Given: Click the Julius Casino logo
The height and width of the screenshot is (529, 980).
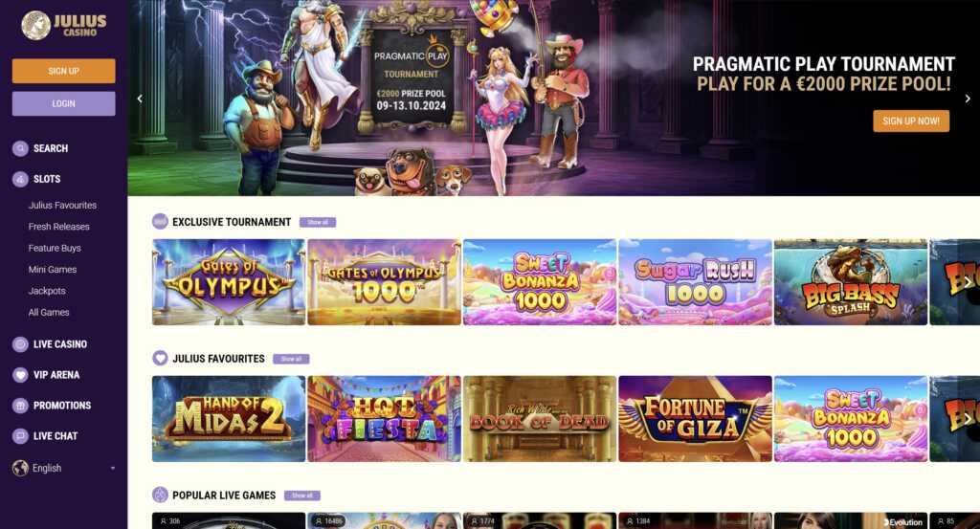Looking at the screenshot, I should pos(64,26).
